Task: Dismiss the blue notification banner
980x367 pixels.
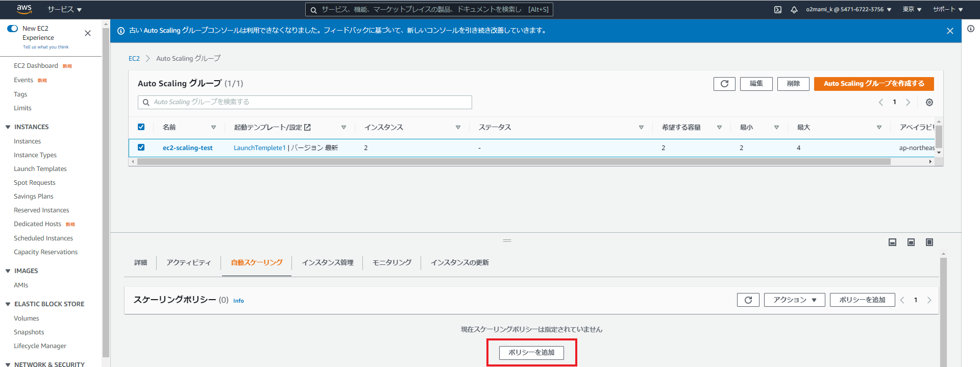Action: [x=949, y=31]
